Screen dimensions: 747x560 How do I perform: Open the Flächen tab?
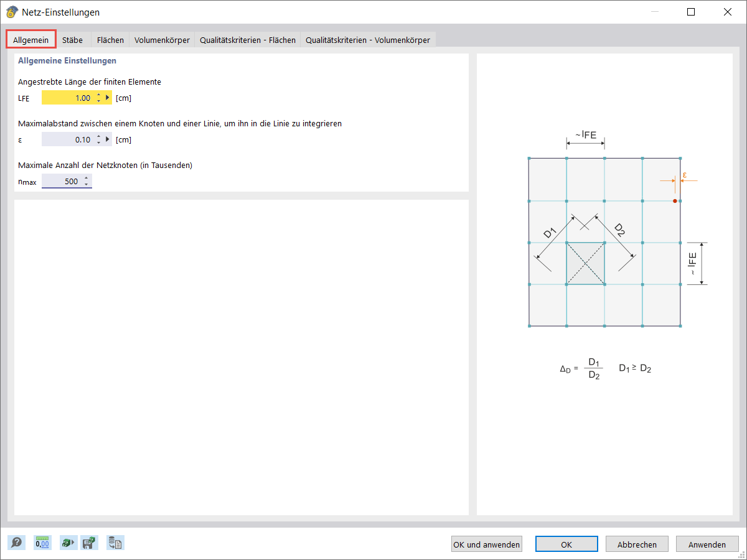pyautogui.click(x=110, y=40)
